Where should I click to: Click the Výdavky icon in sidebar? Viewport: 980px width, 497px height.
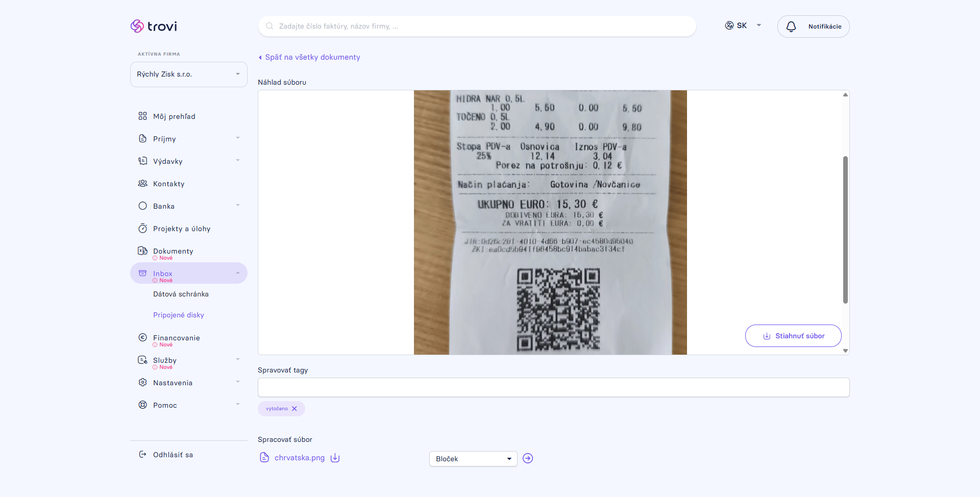click(142, 161)
